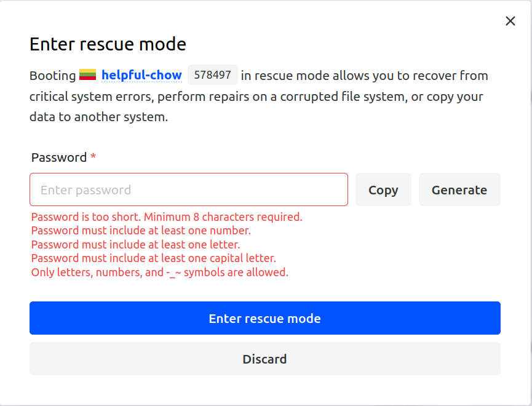Click the rescue mode description text

pos(258,96)
